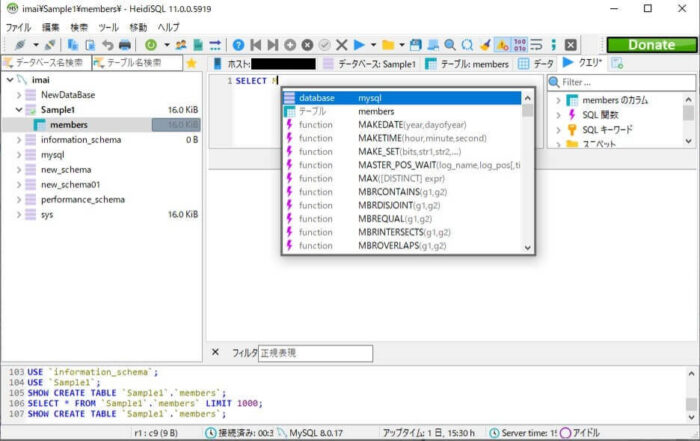Switch to the データベース: Sample1 tab
700x441 pixels.
pos(370,64)
